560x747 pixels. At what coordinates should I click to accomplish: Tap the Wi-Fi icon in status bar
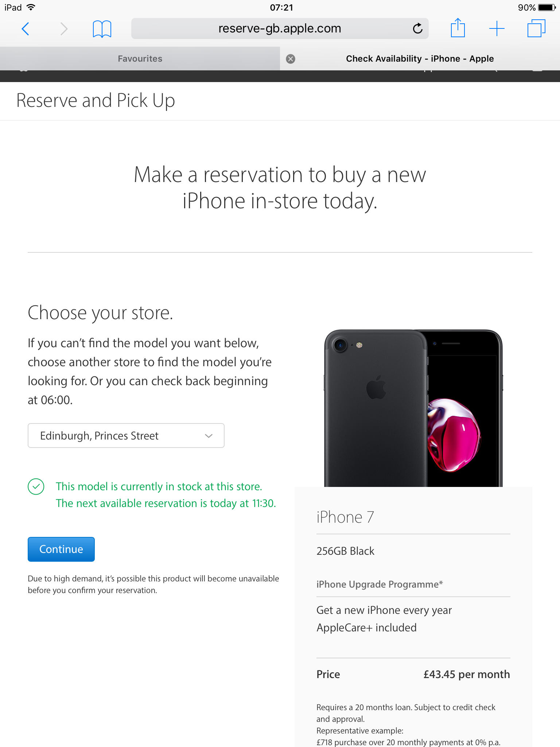[x=31, y=7]
